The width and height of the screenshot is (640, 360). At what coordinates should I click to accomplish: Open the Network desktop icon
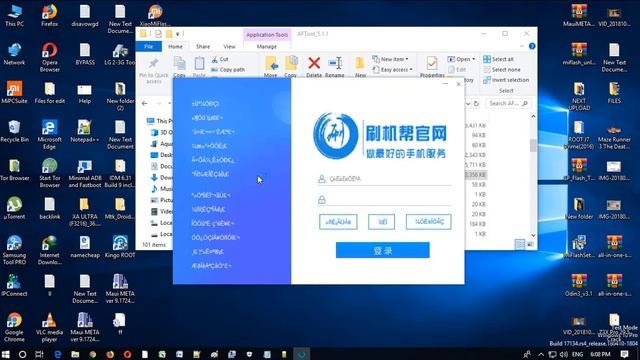[15, 54]
